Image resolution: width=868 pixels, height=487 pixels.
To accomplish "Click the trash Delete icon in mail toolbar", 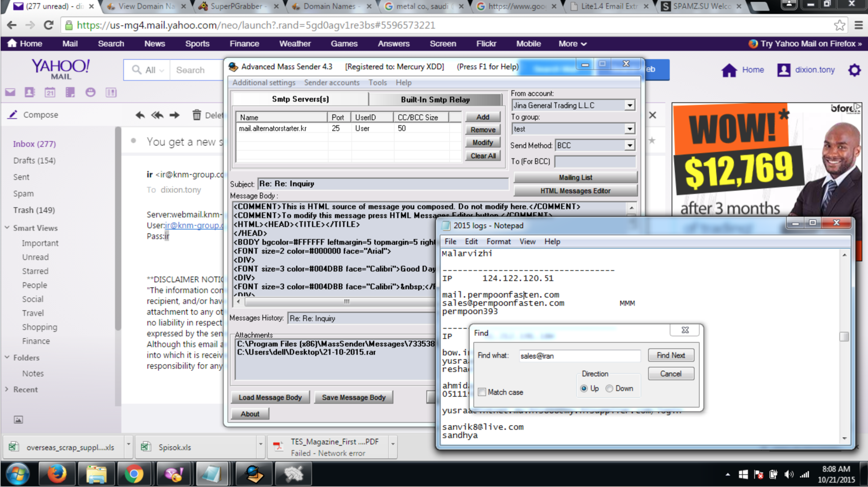I will [x=197, y=115].
